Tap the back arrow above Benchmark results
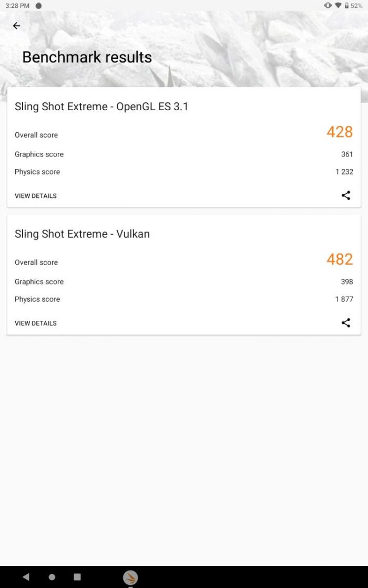This screenshot has height=588, width=368. coord(17,26)
